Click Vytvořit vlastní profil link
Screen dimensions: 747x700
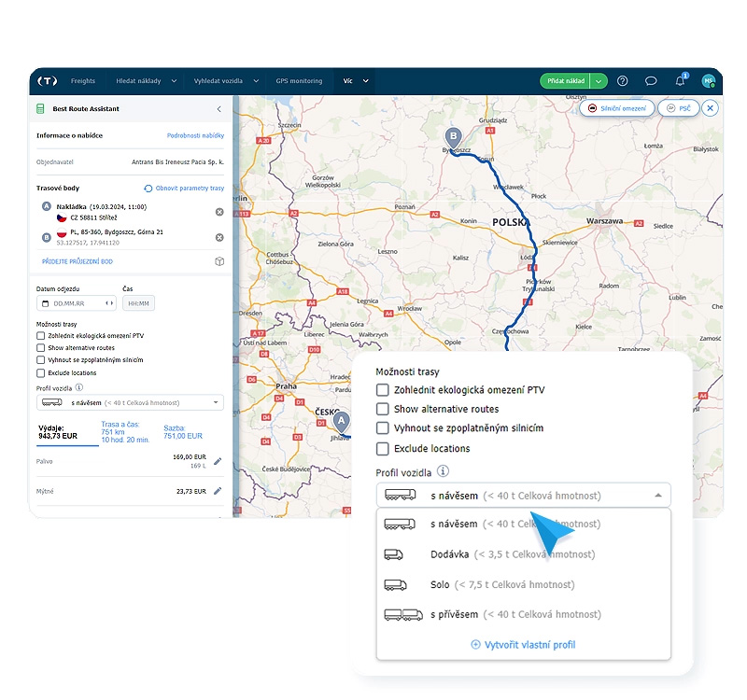(529, 644)
